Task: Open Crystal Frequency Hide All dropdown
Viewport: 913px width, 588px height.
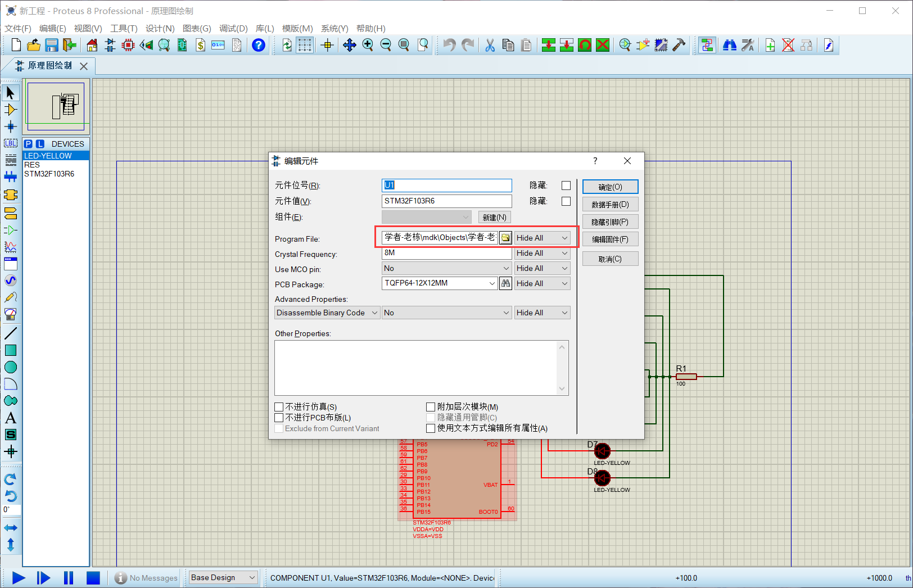Action: click(542, 253)
